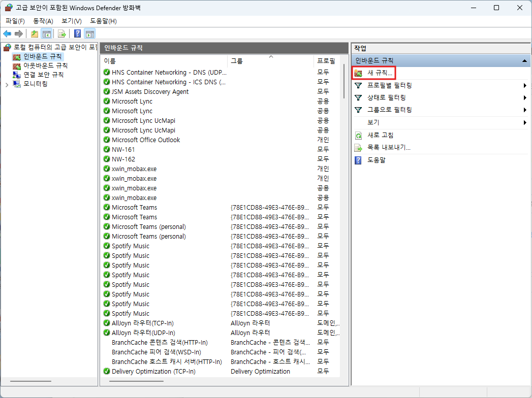532x398 pixels.
Task: Click green check icon of Delivery Optimization (TCP-In)
Action: pyautogui.click(x=107, y=371)
